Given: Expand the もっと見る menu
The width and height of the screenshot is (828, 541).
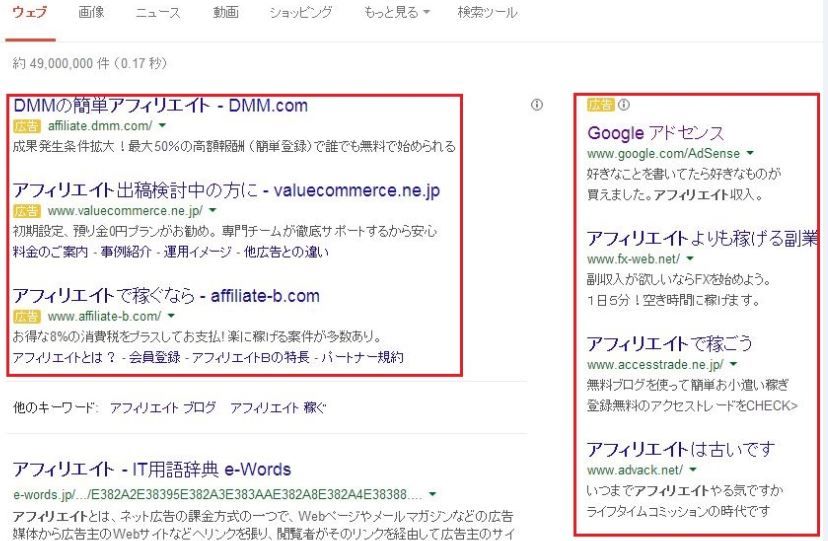Looking at the screenshot, I should click(x=397, y=12).
